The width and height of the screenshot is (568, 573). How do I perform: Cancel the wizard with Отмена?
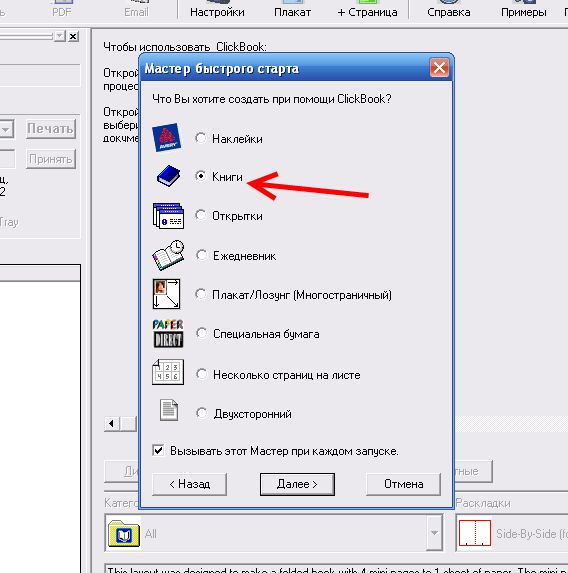(x=404, y=484)
